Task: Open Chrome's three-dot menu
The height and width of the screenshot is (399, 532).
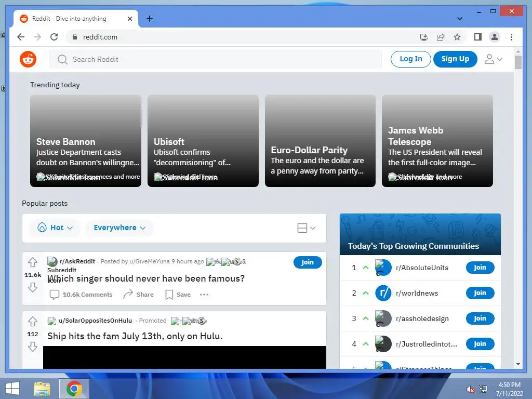Action: pyautogui.click(x=511, y=37)
